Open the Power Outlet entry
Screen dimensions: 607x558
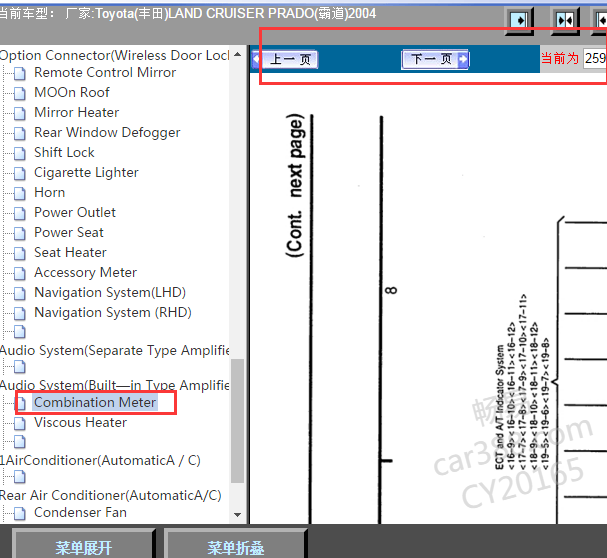click(x=75, y=213)
